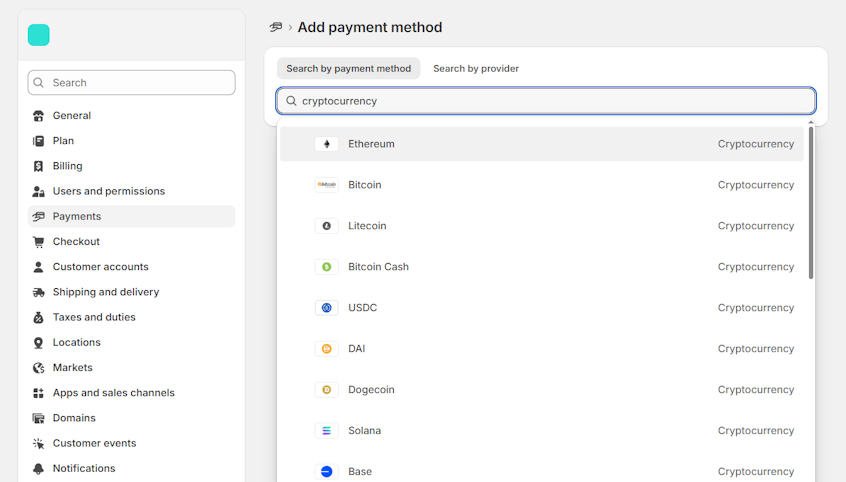Go to Checkout settings
This screenshot has height=482, width=846.
[x=132, y=242]
